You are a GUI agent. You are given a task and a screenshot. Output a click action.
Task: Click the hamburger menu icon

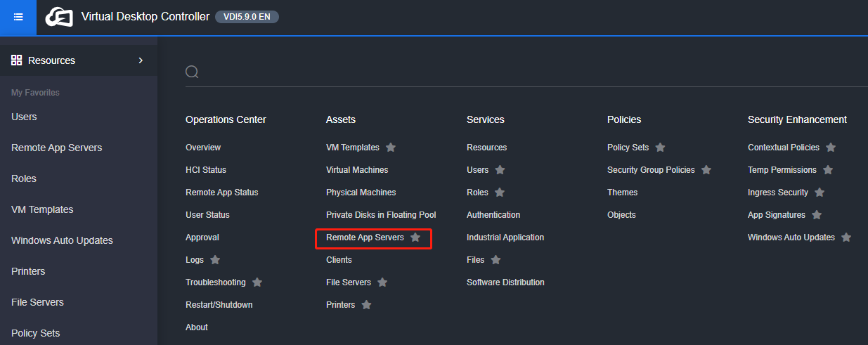click(18, 17)
